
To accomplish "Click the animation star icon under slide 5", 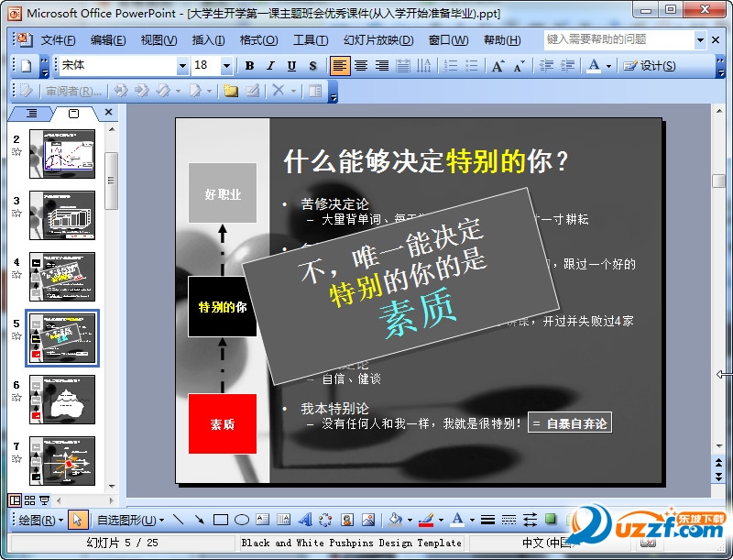I will (x=16, y=335).
